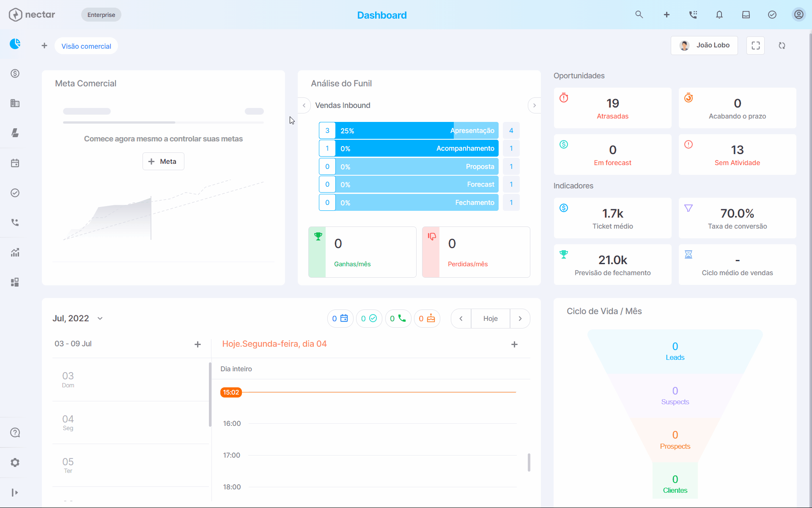
Task: Toggle the appointments counter filter in calendar
Action: click(340, 318)
